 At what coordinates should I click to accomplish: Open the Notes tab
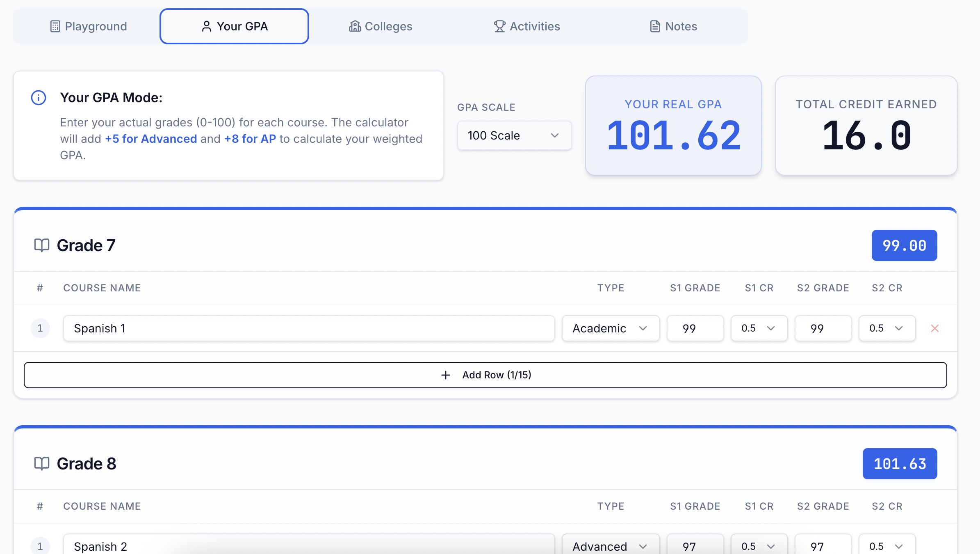click(x=673, y=26)
